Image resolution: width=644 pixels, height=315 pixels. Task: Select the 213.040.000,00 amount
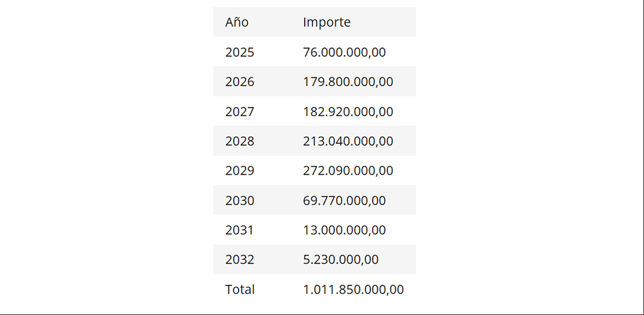click(348, 141)
